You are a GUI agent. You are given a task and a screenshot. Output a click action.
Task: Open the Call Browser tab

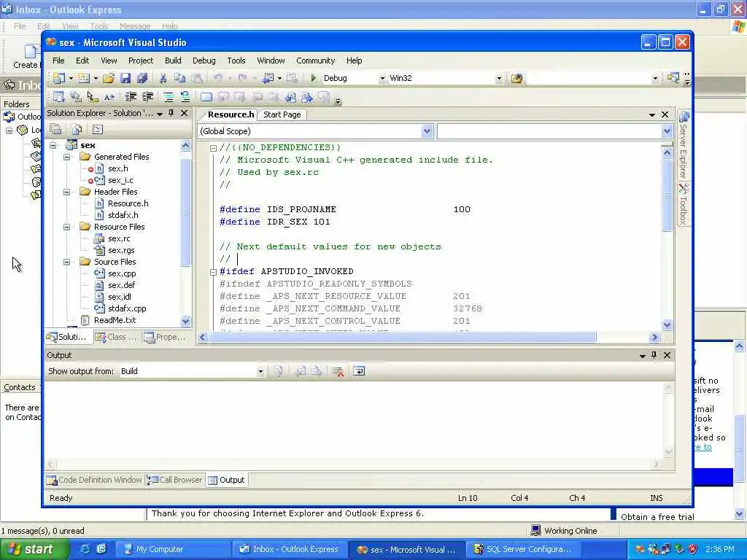[x=174, y=480]
